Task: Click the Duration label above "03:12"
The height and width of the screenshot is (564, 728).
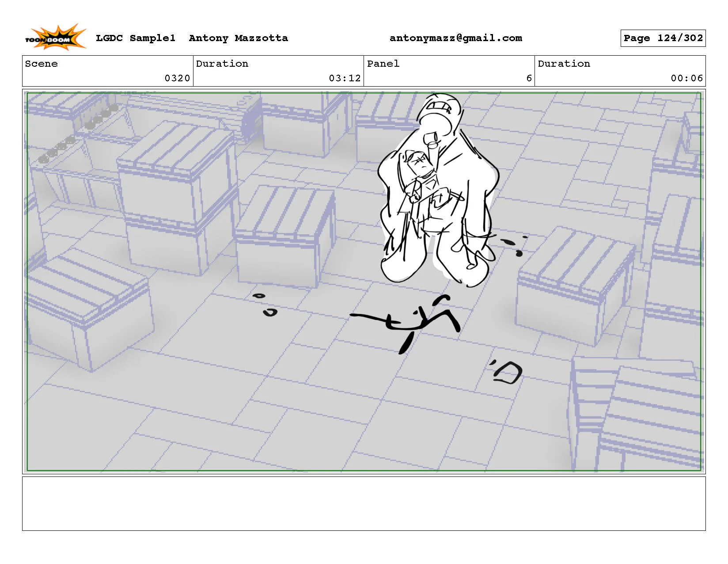Action: (222, 64)
